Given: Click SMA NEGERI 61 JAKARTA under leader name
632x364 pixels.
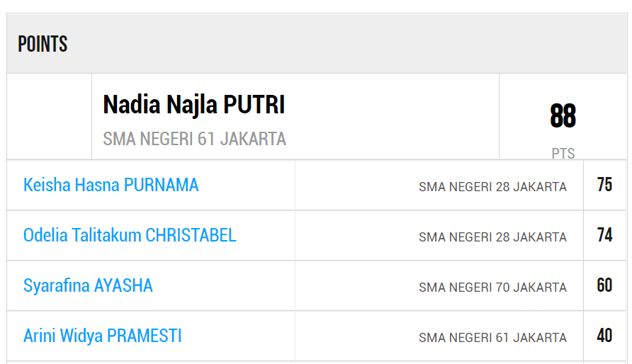Looking at the screenshot, I should pyautogui.click(x=194, y=139).
